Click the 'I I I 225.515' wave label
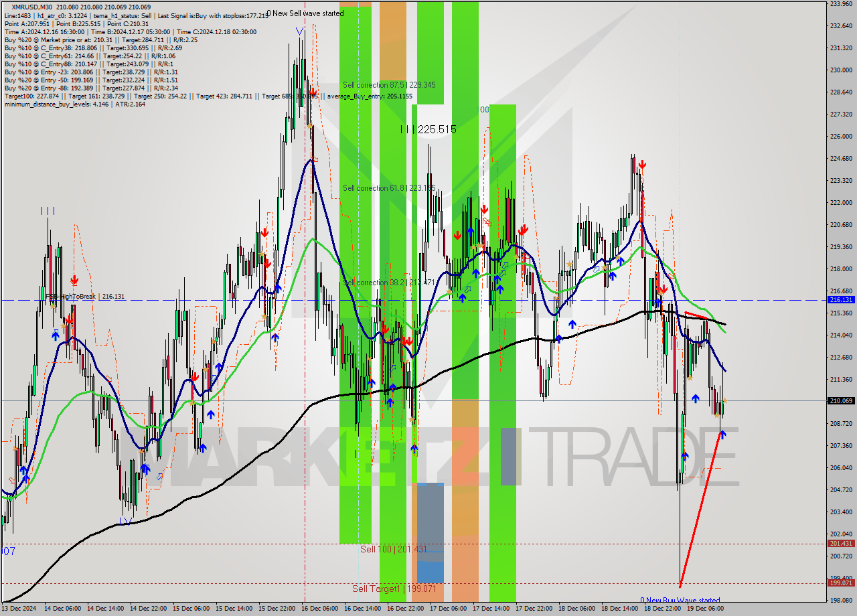Viewport: 857px width, 616px height. (428, 129)
